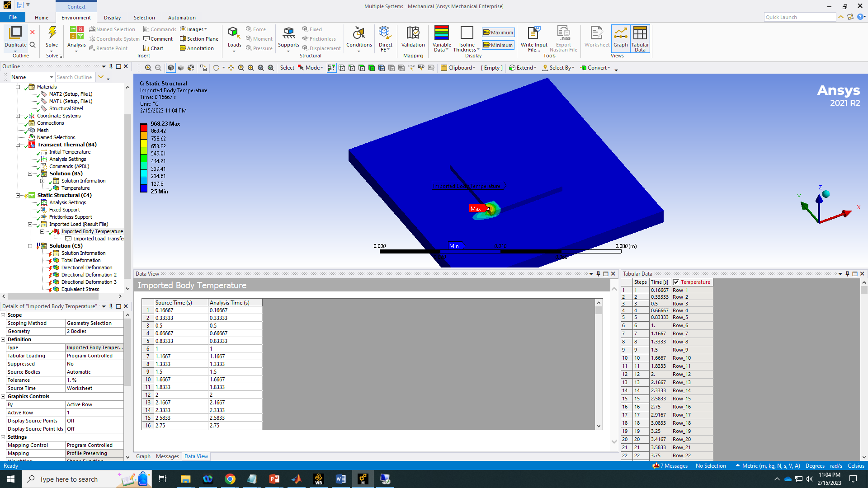Toggle the Minimum probe label button
This screenshot has width=868, height=488.
498,45
